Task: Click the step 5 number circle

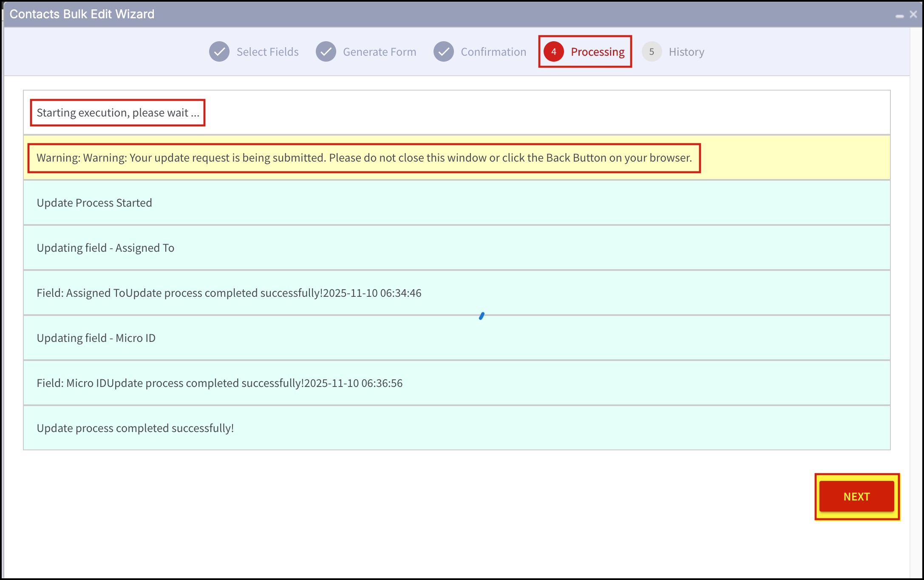Action: pyautogui.click(x=652, y=52)
